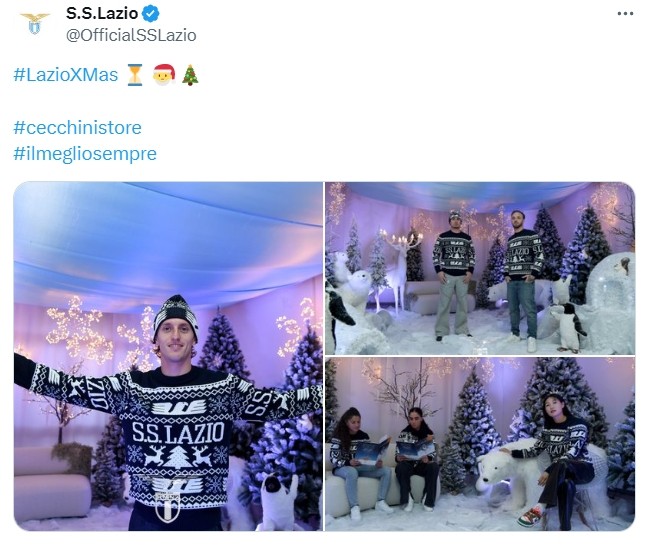Click the beanie hat of the player
Image resolution: width=648 pixels, height=547 pixels.
point(175,315)
